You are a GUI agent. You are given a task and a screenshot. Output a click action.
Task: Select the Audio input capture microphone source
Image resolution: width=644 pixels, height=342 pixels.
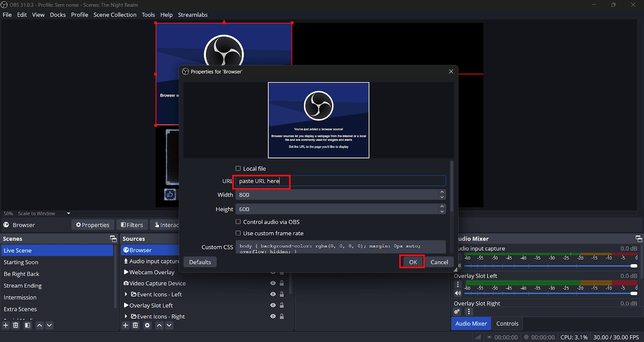151,261
